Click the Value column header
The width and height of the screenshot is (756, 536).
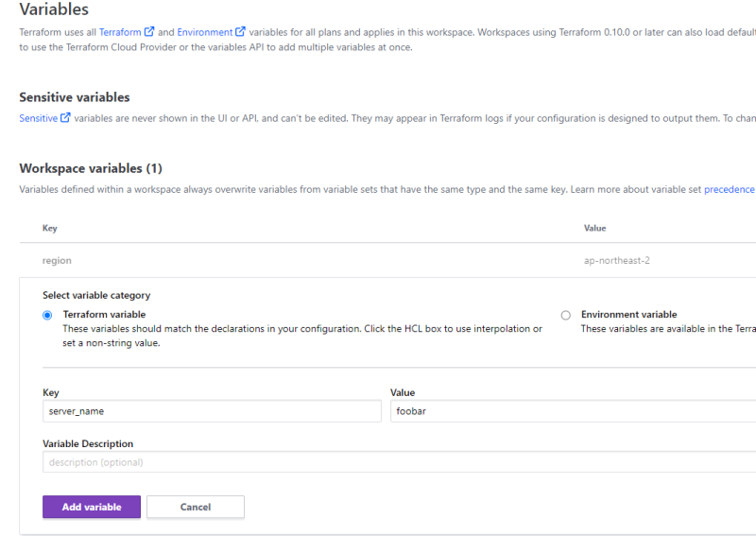tap(594, 228)
